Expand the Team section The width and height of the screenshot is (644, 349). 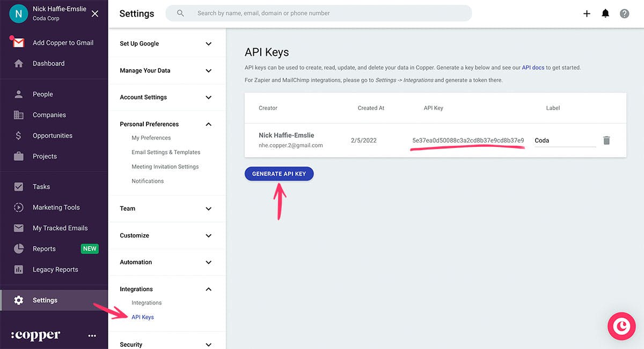coord(167,209)
